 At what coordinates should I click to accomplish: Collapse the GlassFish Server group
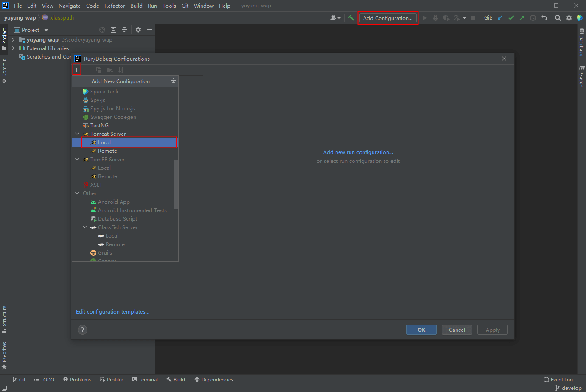(x=85, y=227)
